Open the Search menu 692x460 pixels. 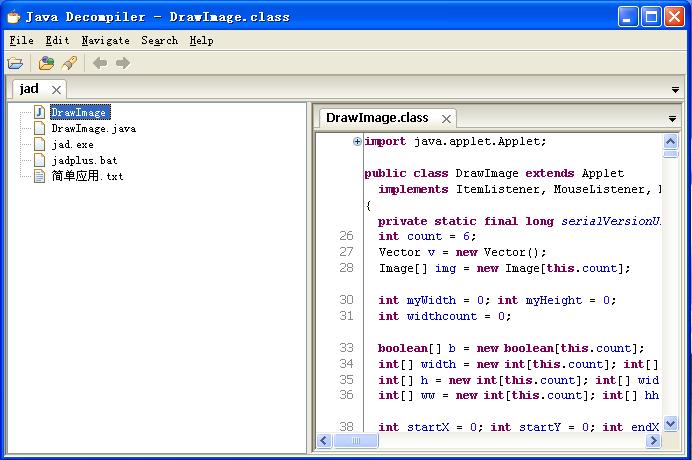click(x=159, y=40)
